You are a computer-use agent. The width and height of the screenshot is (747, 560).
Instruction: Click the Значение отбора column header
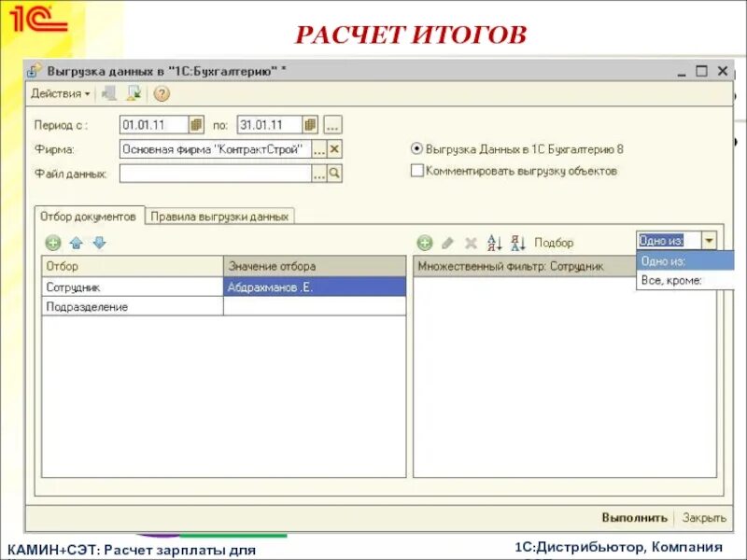tap(315, 266)
